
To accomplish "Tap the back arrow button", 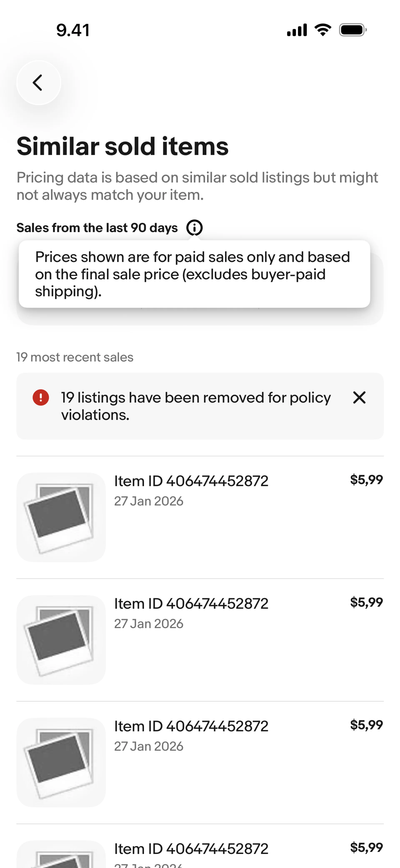I will [x=38, y=83].
